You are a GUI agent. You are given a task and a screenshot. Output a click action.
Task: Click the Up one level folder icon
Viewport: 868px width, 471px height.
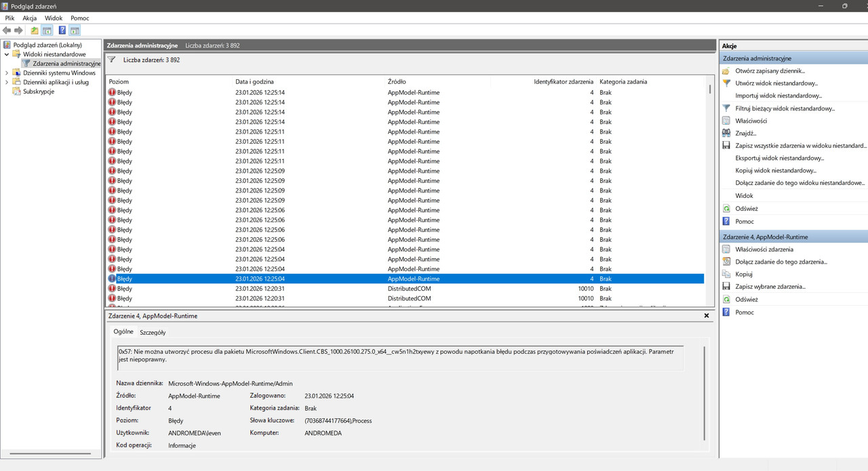click(x=35, y=30)
